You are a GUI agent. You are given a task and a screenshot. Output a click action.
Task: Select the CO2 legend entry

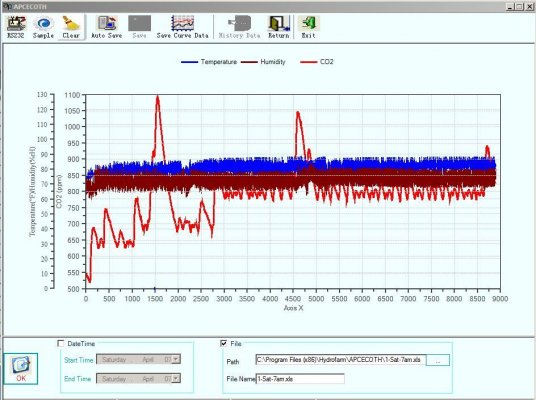pos(317,62)
